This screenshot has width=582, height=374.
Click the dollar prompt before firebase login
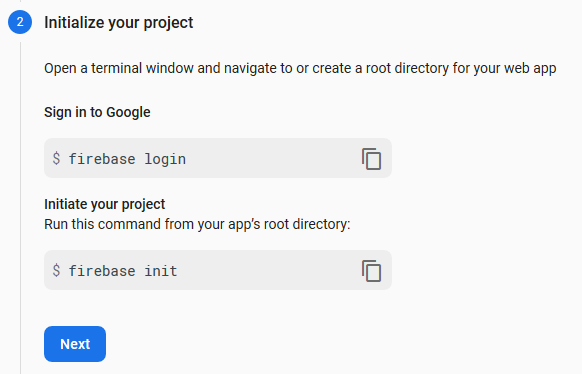(x=56, y=159)
